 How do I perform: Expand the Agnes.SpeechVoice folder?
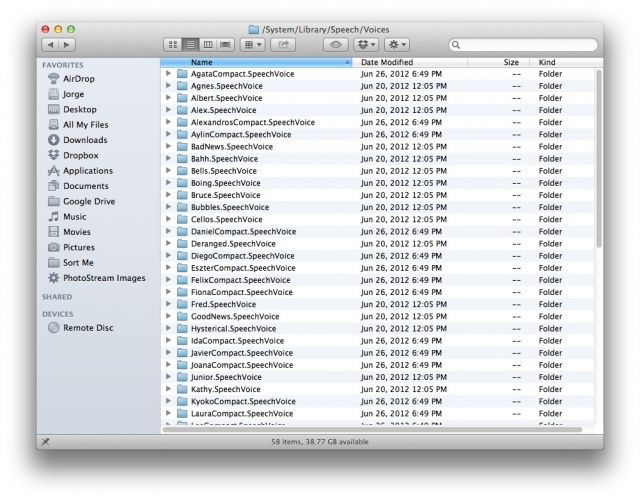tap(168, 86)
